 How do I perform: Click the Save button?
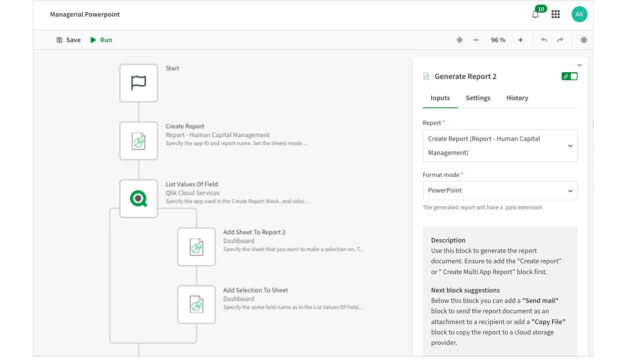click(x=69, y=40)
